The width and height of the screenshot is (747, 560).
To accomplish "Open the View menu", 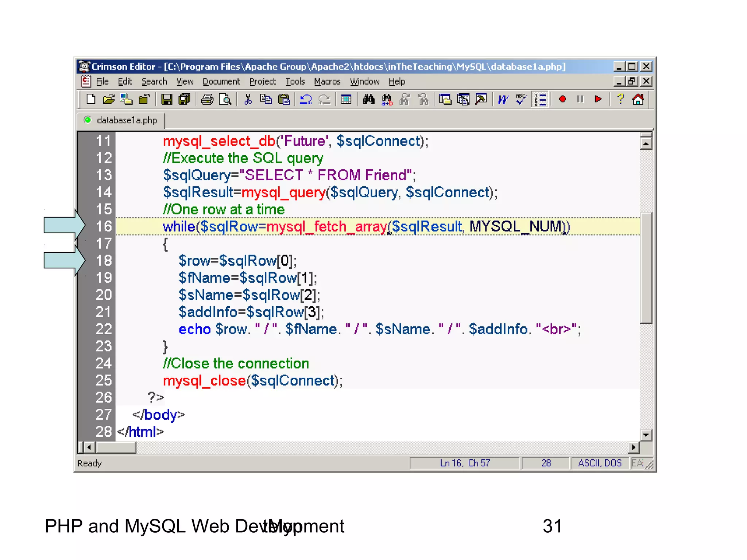I will [x=185, y=82].
